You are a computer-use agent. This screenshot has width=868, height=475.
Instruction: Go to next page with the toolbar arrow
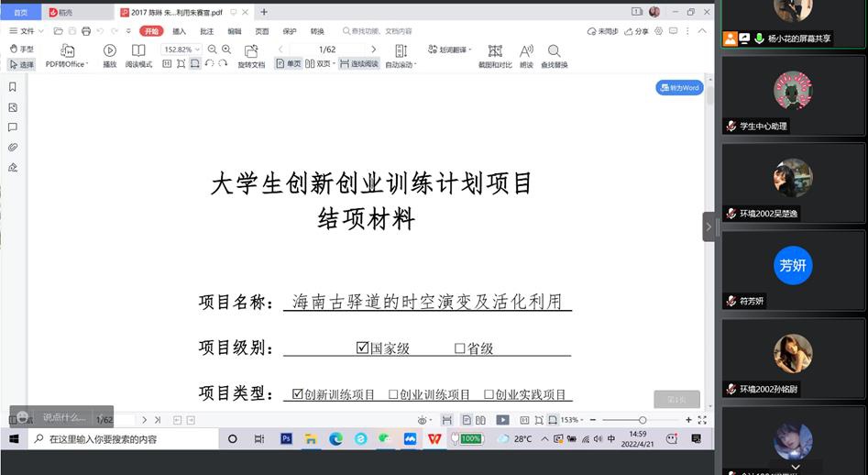pyautogui.click(x=374, y=50)
